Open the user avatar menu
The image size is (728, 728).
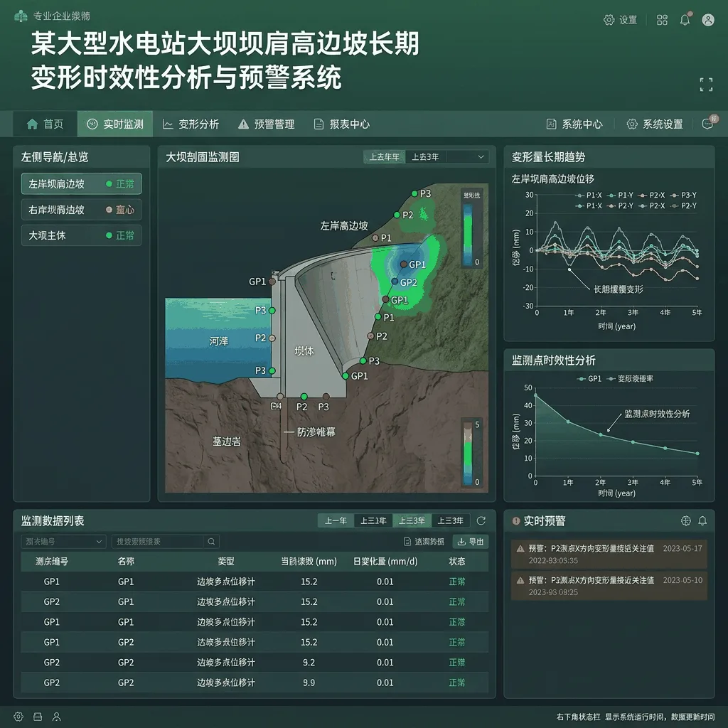click(708, 20)
